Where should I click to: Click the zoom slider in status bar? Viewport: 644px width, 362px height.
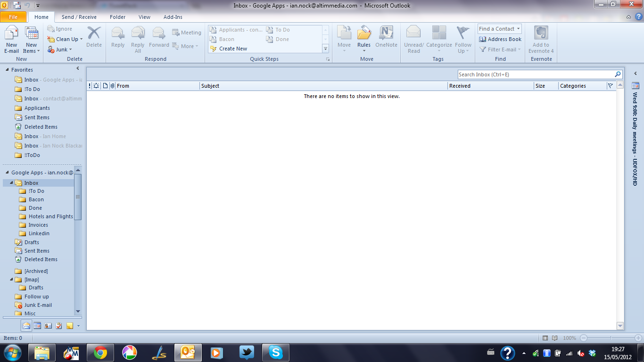tap(611, 338)
